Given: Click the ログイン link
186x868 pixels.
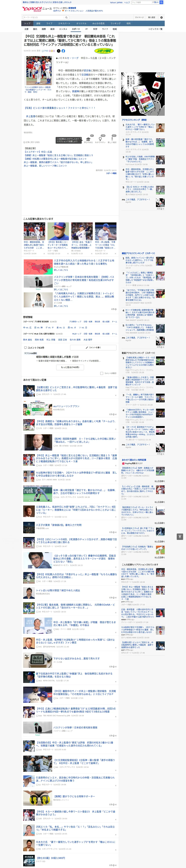Looking at the screenshot, I should pyautogui.click(x=57, y=11).
